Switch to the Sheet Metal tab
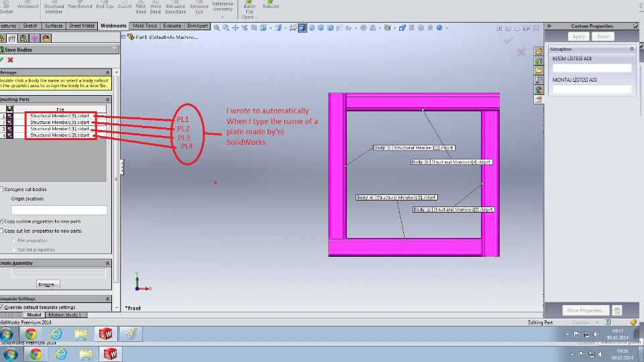 (x=81, y=25)
